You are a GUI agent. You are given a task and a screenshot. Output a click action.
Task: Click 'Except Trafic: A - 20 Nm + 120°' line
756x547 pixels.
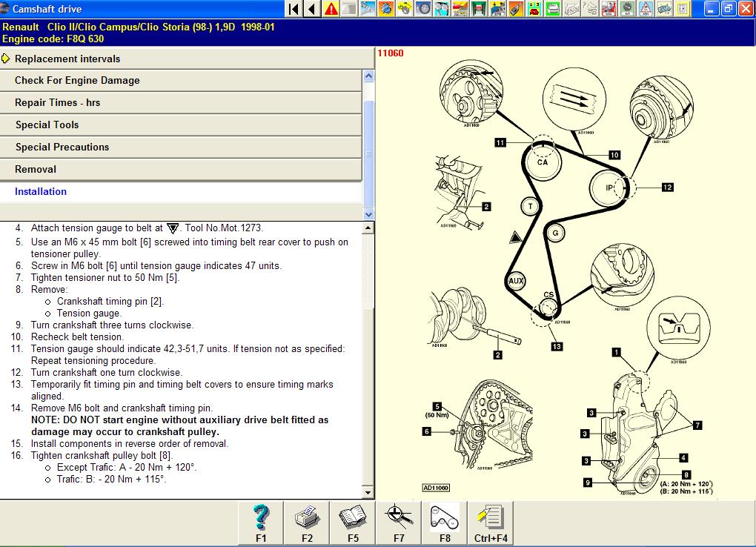[x=127, y=467]
